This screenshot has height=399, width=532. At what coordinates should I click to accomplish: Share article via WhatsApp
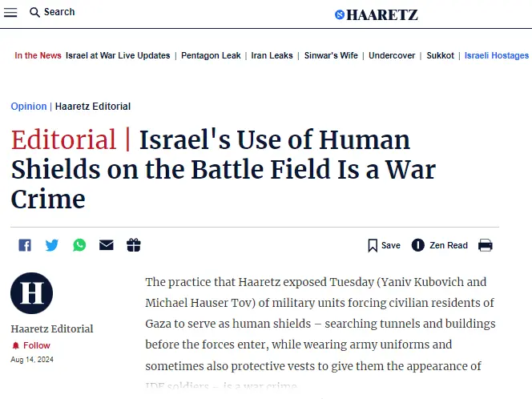79,245
